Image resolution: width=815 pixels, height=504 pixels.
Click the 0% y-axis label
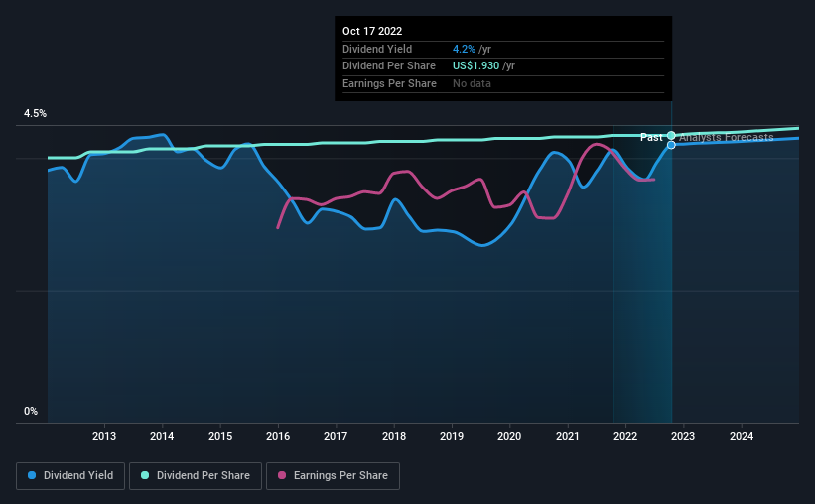[31, 411]
